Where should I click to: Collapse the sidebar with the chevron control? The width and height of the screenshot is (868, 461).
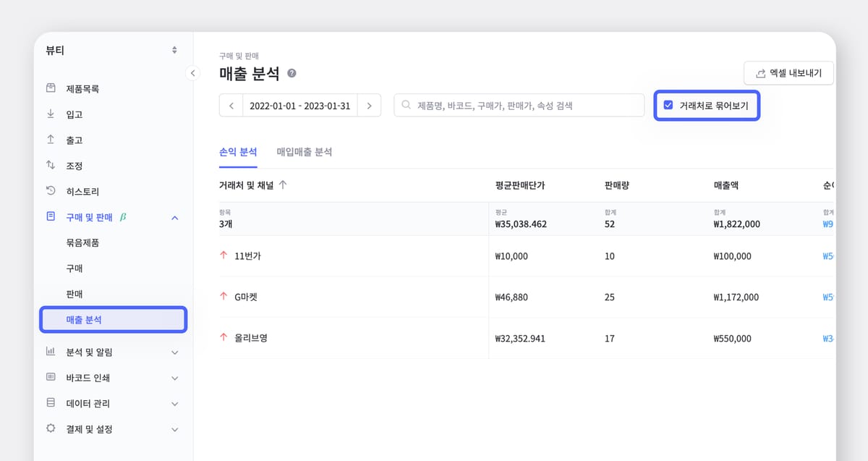click(x=192, y=73)
